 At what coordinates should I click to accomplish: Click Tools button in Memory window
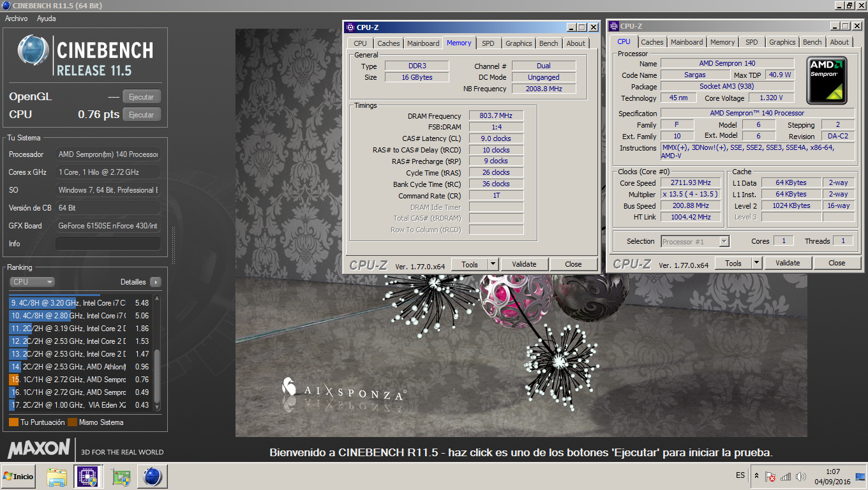coord(470,264)
